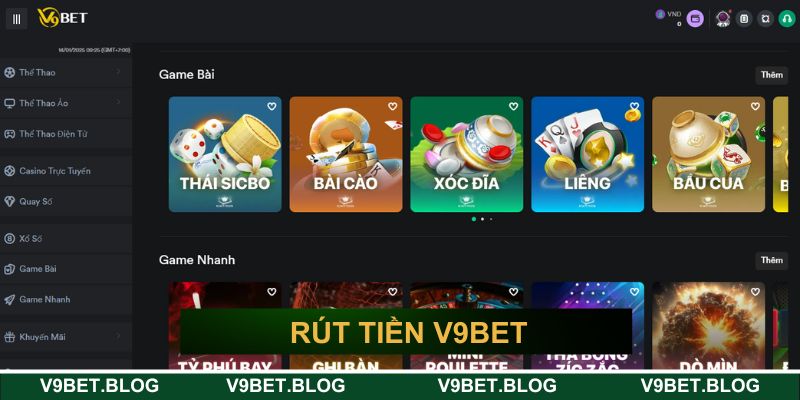The width and height of the screenshot is (800, 400).
Task: Select the Quay Số diamond icon
Action: pyautogui.click(x=10, y=202)
